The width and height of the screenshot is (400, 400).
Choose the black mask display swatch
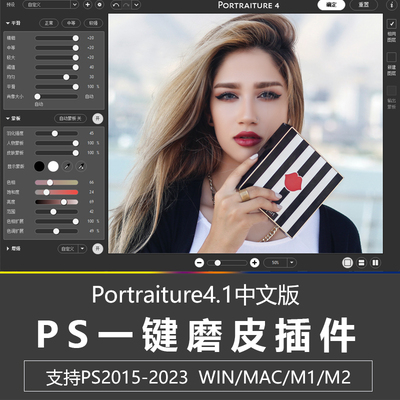click(39, 166)
